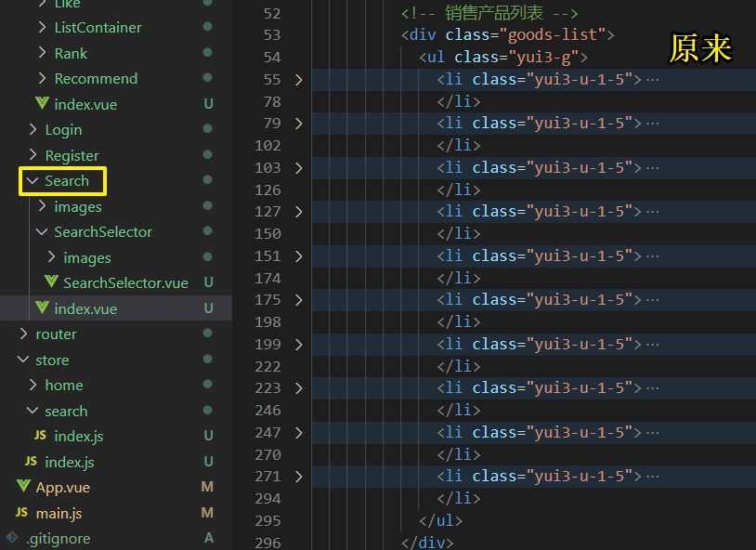Viewport: 756px width, 550px height.
Task: Click the M modified badge next to App.vue
Action: click(x=207, y=487)
